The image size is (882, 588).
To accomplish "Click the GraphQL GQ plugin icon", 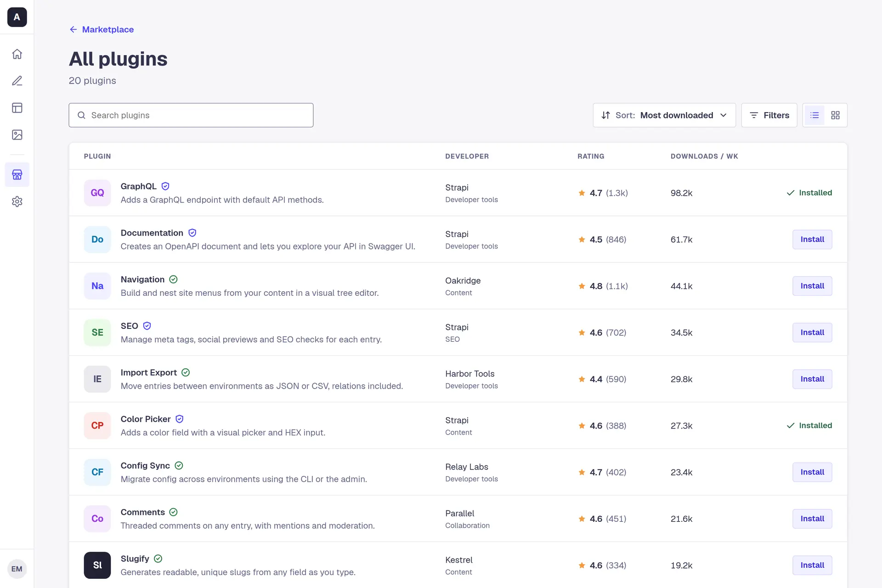I will click(x=97, y=193).
